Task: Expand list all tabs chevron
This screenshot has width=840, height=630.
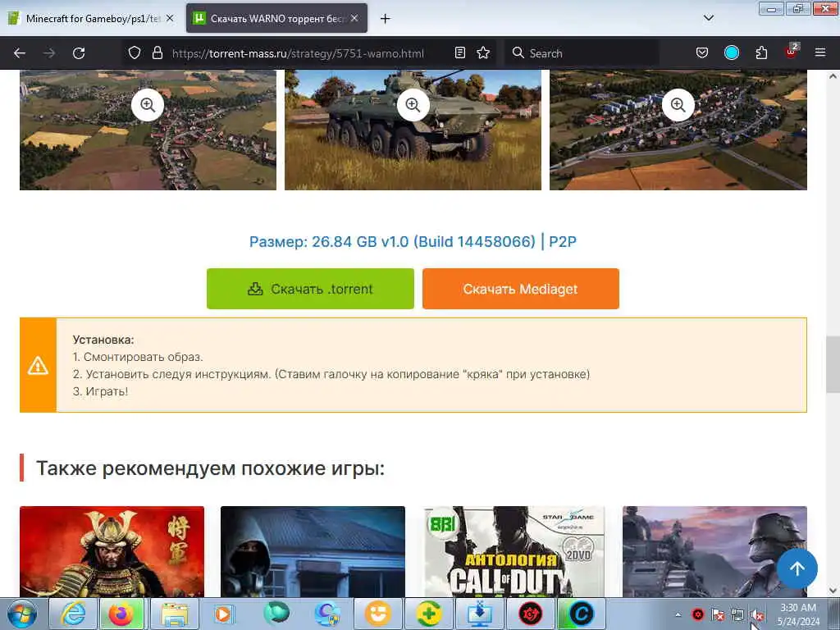Action: (x=708, y=18)
